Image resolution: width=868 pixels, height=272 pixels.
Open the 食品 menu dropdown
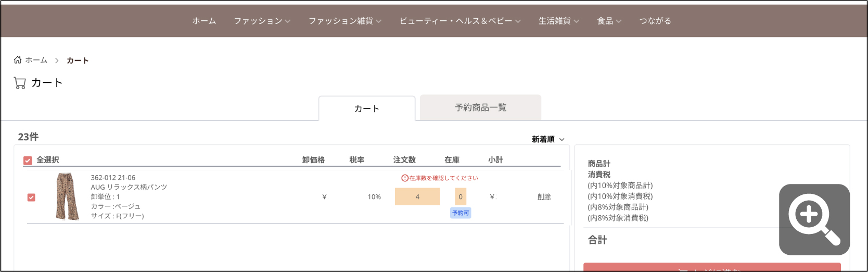pos(609,21)
